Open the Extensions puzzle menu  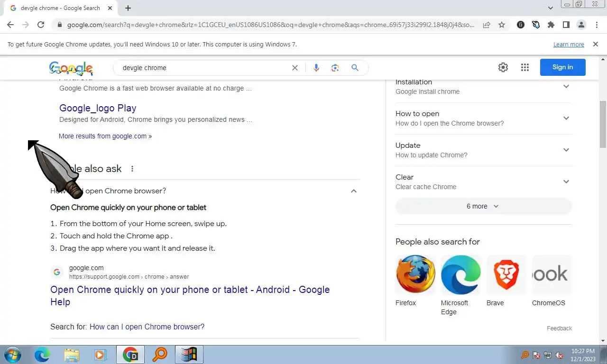coord(551,25)
